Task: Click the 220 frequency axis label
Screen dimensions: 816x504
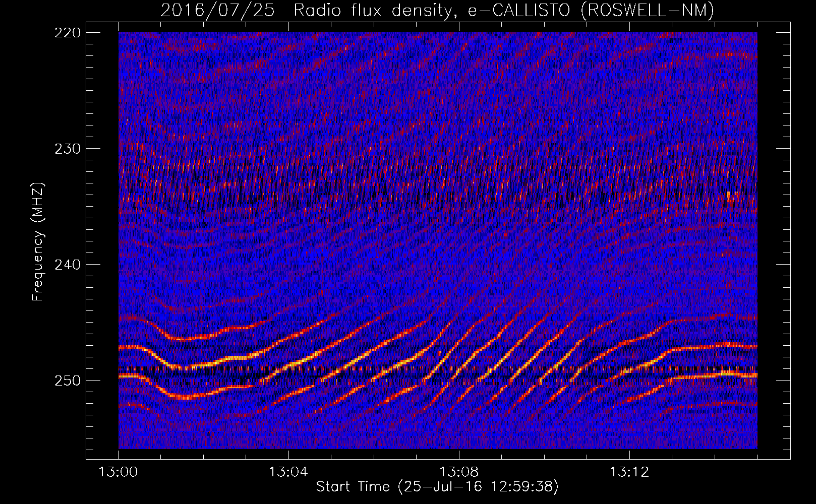Action: (67, 32)
